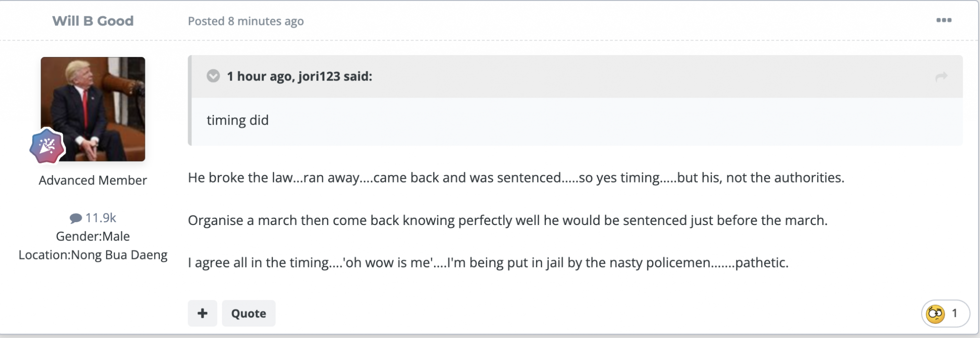Click the speech bubble post count icon

(x=76, y=218)
